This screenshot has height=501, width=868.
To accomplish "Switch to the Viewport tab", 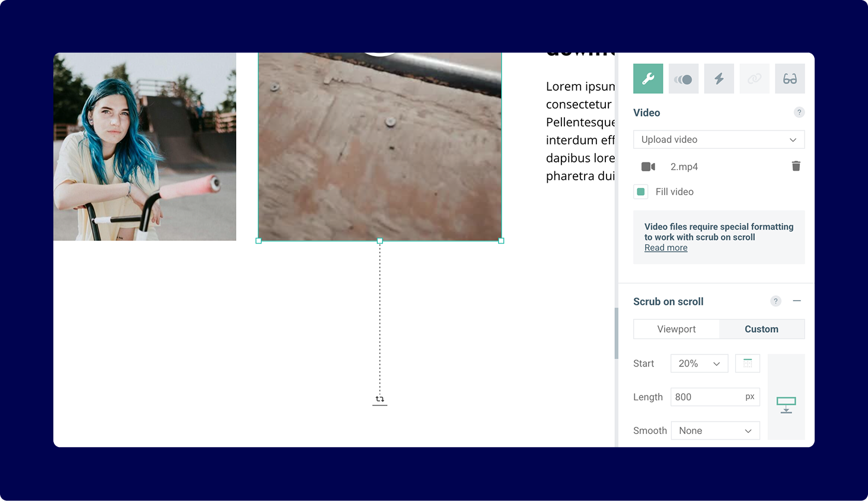I will coord(676,329).
